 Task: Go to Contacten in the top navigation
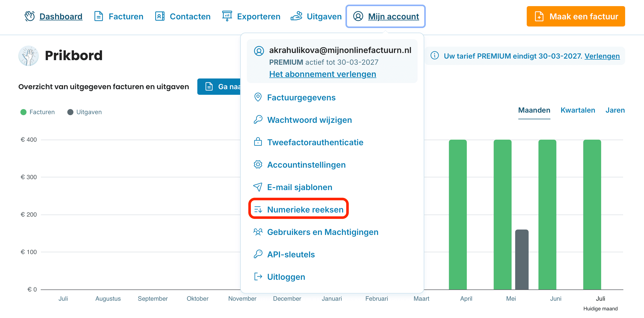tap(183, 16)
